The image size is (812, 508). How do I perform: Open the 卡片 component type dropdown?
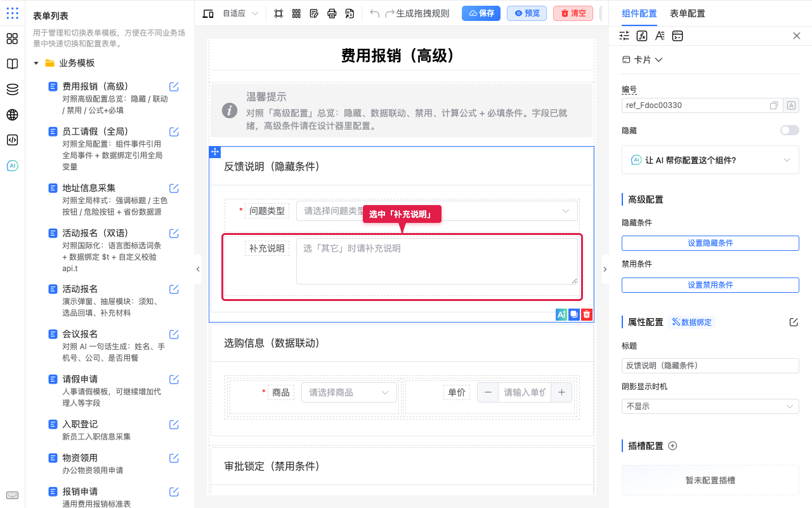[x=643, y=60]
